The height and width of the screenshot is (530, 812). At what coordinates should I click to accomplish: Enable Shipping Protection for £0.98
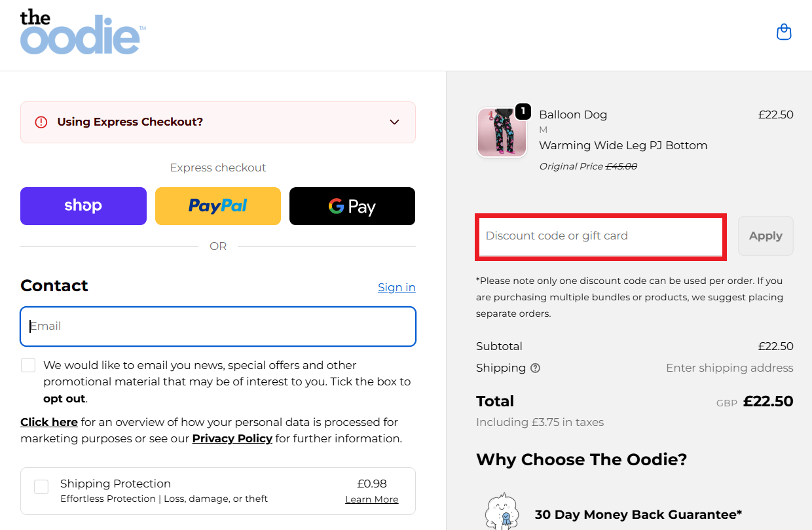[x=41, y=486]
